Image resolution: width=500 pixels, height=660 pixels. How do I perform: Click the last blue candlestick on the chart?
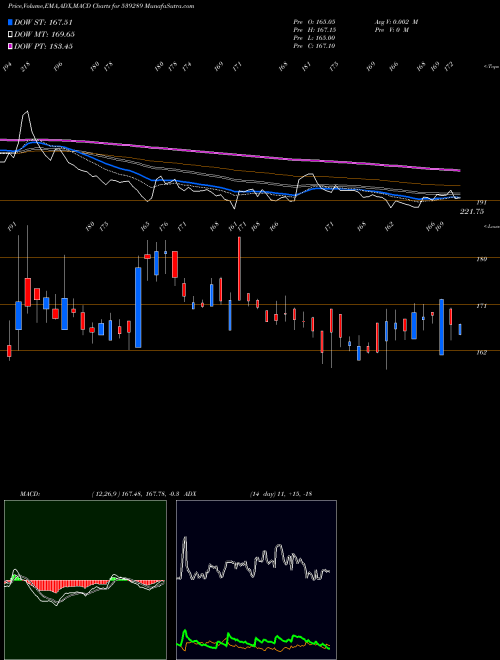[460, 329]
